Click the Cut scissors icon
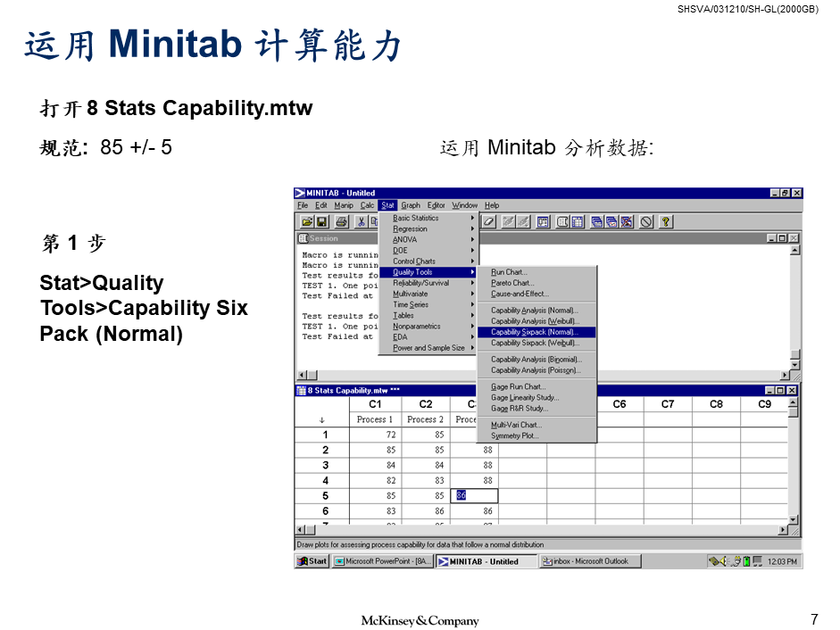This screenshot has height=630, width=840. (x=361, y=221)
